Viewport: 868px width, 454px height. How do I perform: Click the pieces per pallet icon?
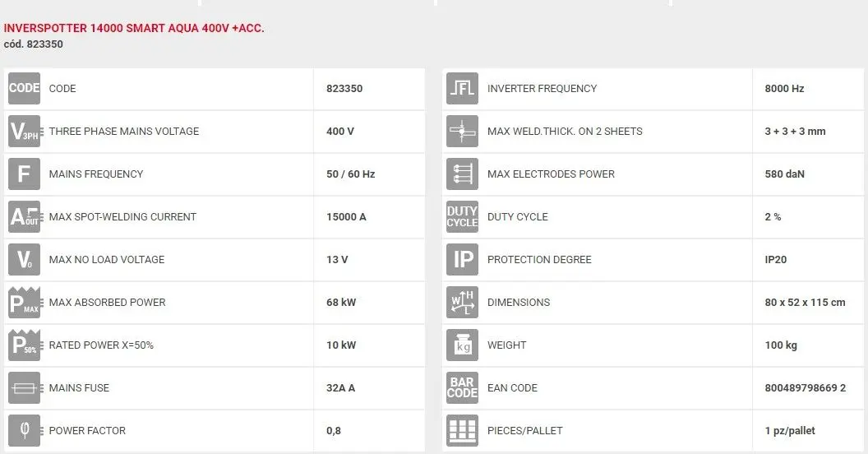pos(462,431)
